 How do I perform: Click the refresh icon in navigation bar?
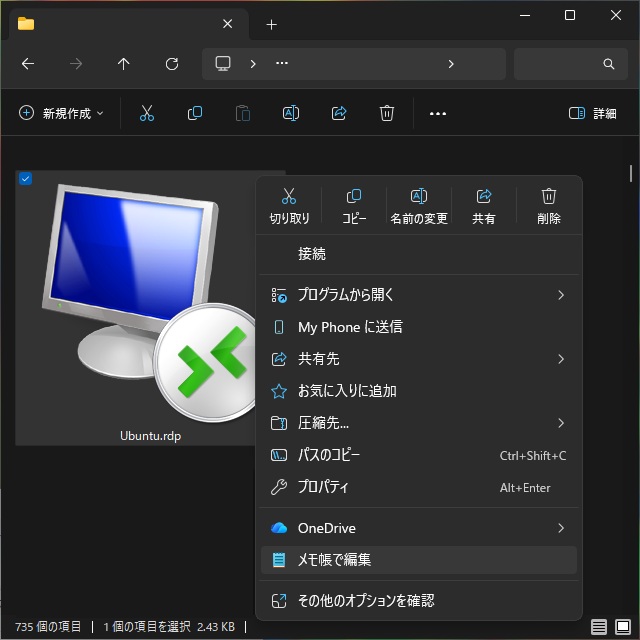coord(172,64)
